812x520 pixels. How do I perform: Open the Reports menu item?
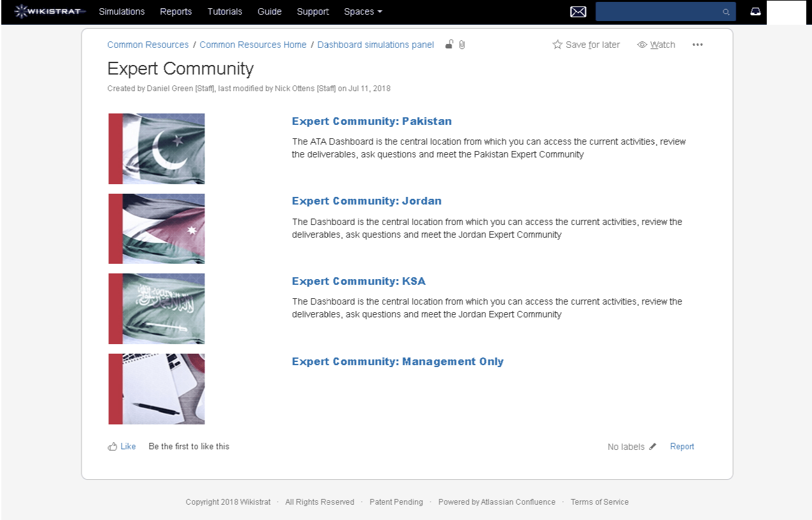[176, 11]
